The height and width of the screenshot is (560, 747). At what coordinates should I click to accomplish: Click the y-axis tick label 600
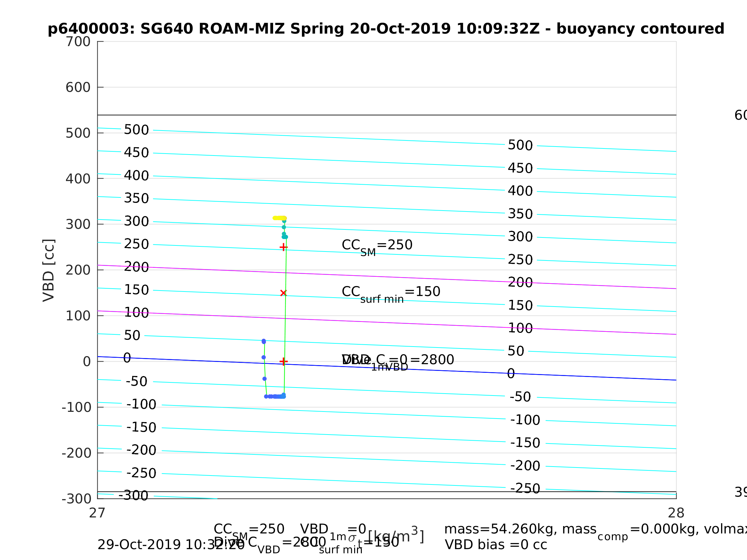point(78,88)
